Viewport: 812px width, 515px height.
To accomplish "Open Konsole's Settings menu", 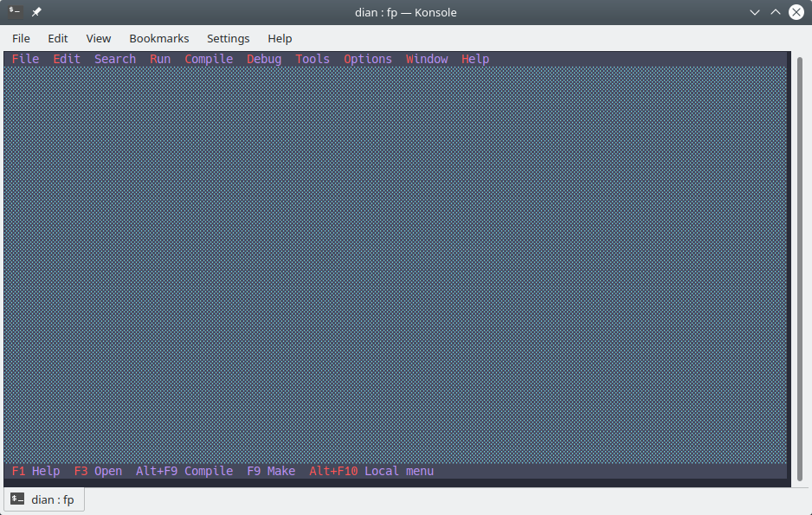I will click(228, 38).
